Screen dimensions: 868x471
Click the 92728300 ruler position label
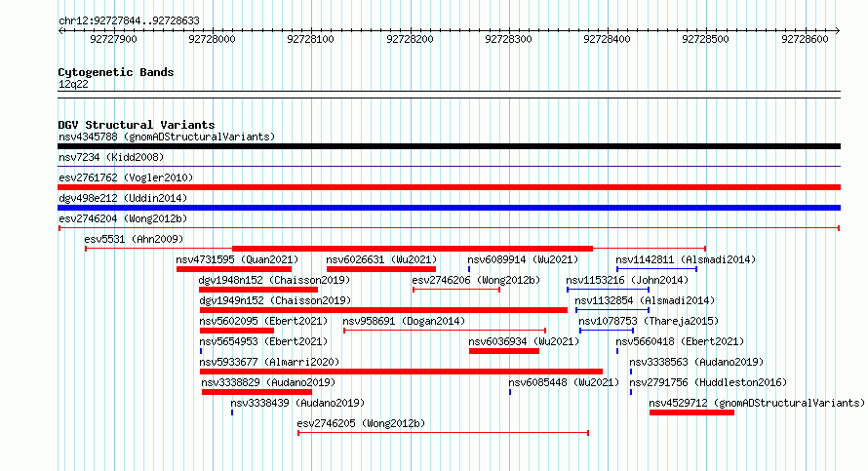508,39
